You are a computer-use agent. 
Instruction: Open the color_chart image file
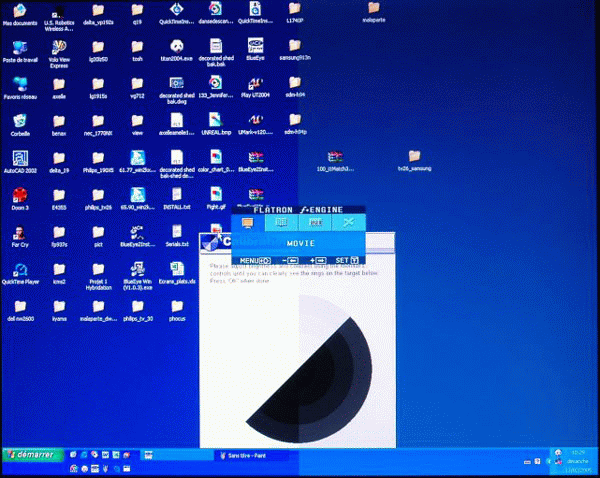coord(216,161)
